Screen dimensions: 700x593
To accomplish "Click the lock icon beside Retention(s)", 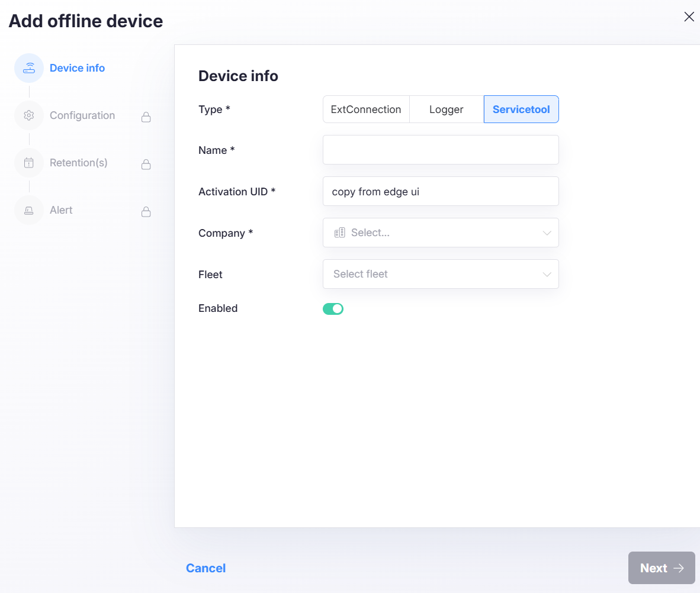I will [x=146, y=165].
